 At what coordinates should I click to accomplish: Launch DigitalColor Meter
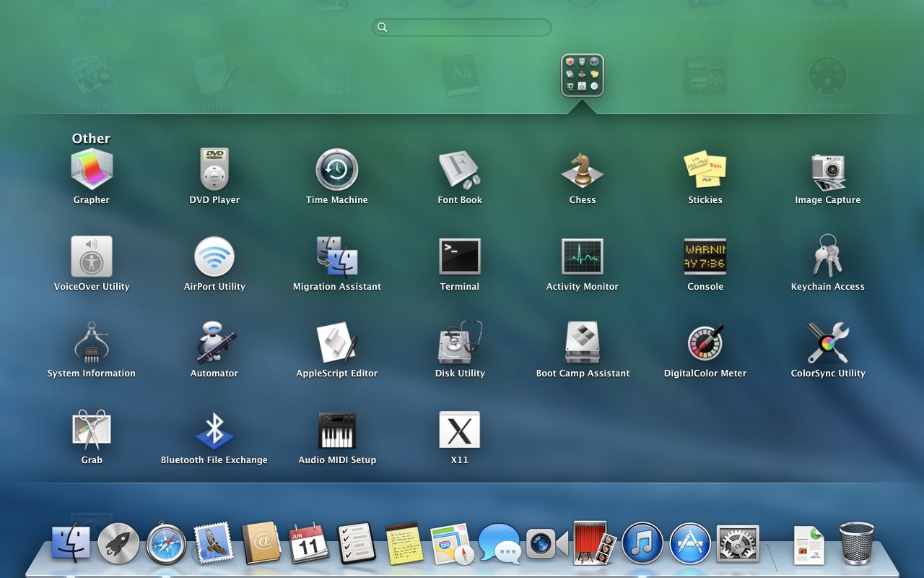[x=705, y=343]
